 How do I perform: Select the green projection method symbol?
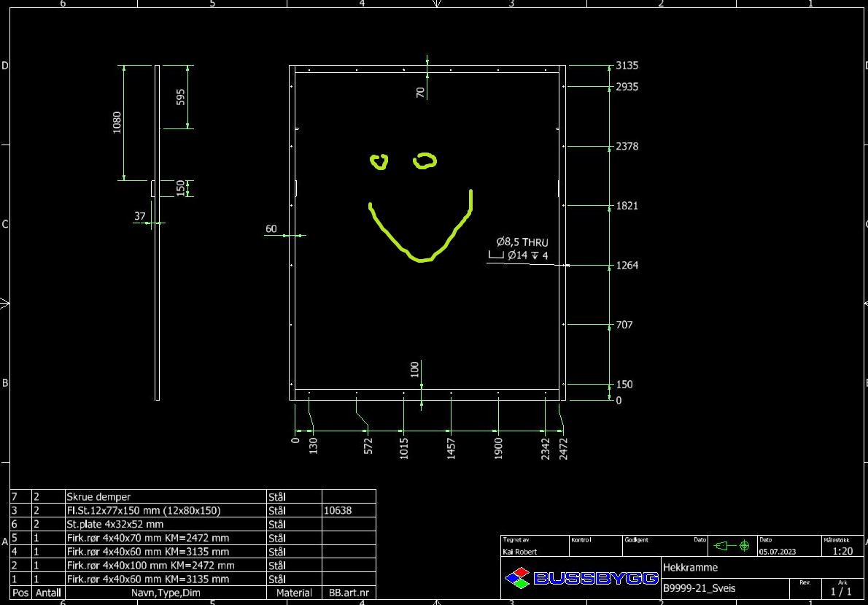[x=721, y=545]
